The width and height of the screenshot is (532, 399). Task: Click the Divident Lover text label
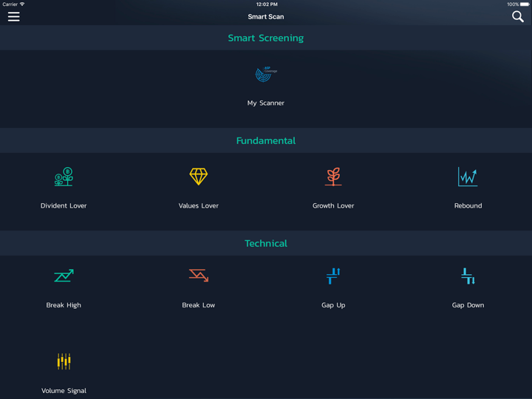[64, 206]
